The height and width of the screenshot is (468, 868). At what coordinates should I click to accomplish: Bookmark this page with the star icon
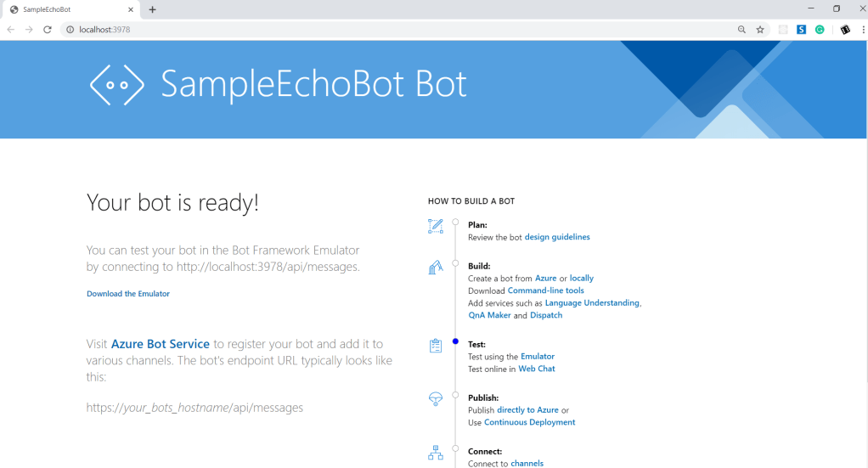[x=760, y=30]
